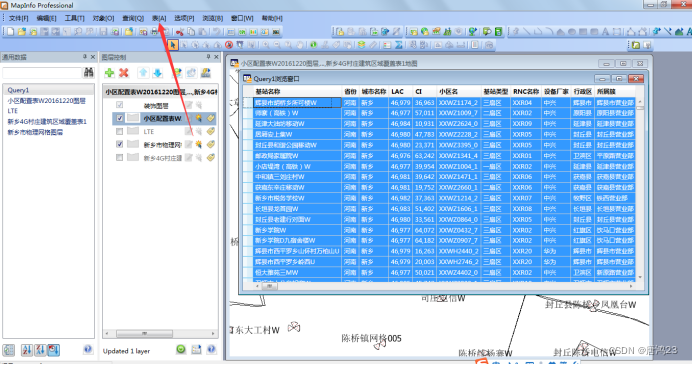Open the 编辑[E] menu

pyautogui.click(x=46, y=18)
